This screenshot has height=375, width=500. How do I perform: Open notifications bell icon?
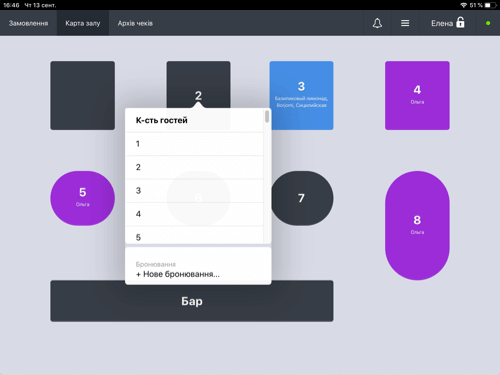[377, 23]
